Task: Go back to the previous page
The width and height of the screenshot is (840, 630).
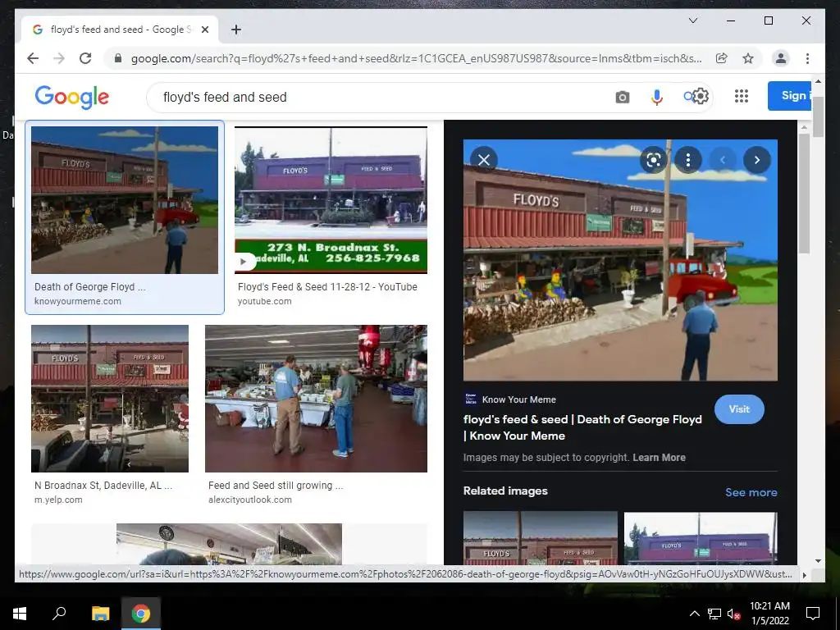Action: pos(33,58)
